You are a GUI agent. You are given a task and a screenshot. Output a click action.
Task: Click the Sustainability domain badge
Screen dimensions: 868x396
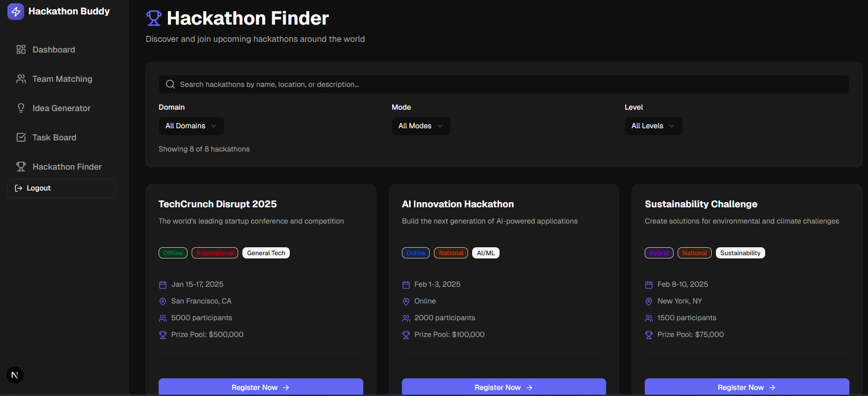point(741,253)
